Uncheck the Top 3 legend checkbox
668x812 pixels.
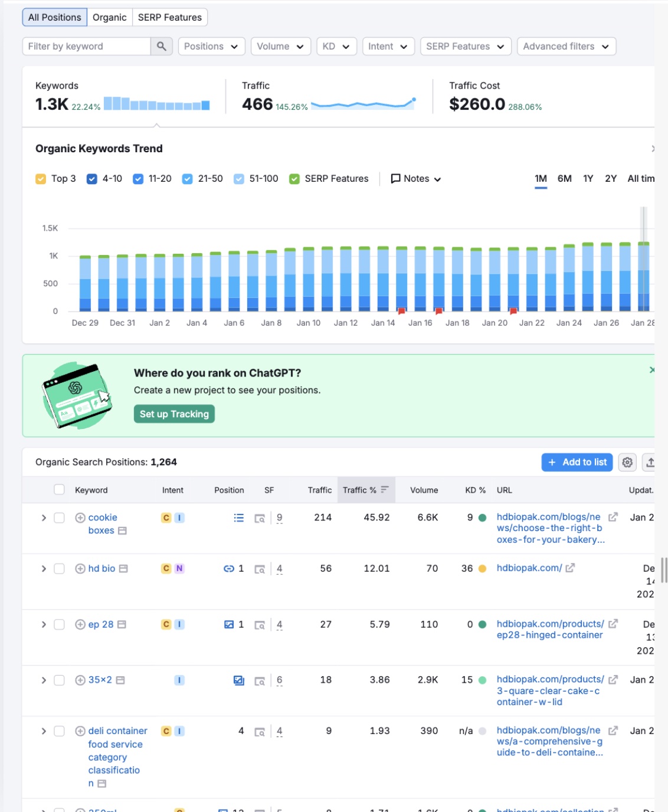[40, 178]
